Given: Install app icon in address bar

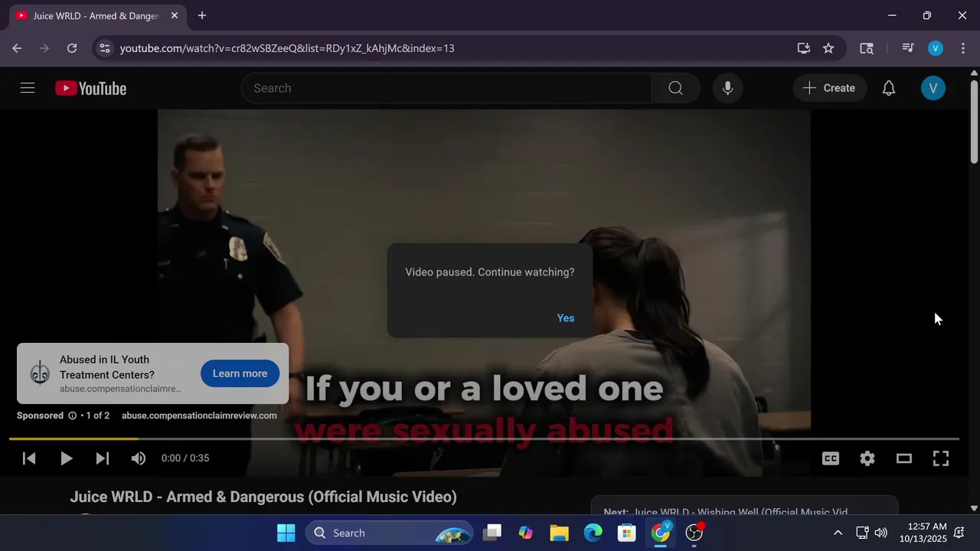Looking at the screenshot, I should (x=803, y=48).
